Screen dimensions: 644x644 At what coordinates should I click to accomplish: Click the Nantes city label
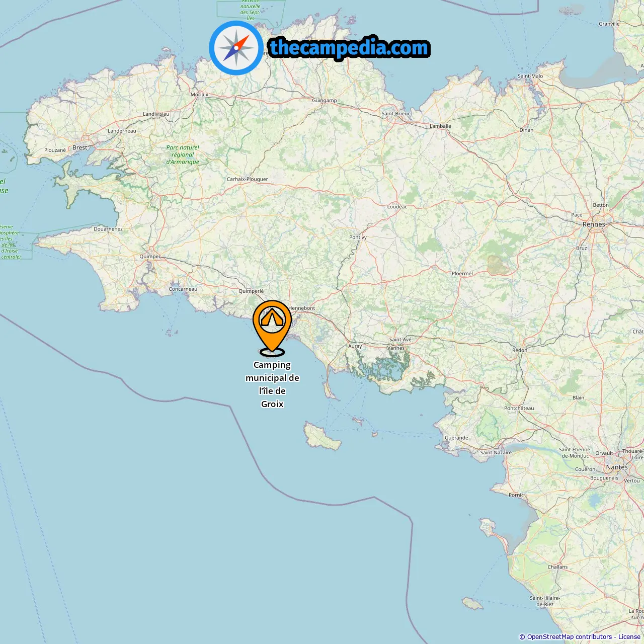click(617, 467)
